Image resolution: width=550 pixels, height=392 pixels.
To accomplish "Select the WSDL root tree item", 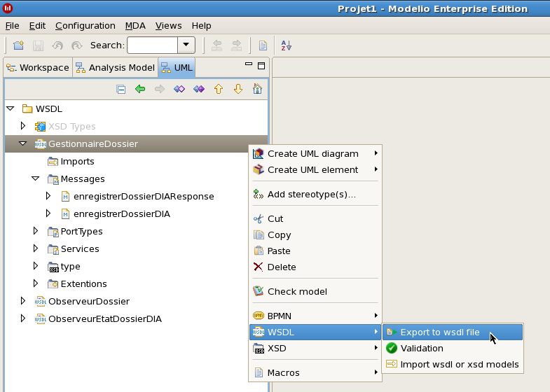I will (x=42, y=108).
